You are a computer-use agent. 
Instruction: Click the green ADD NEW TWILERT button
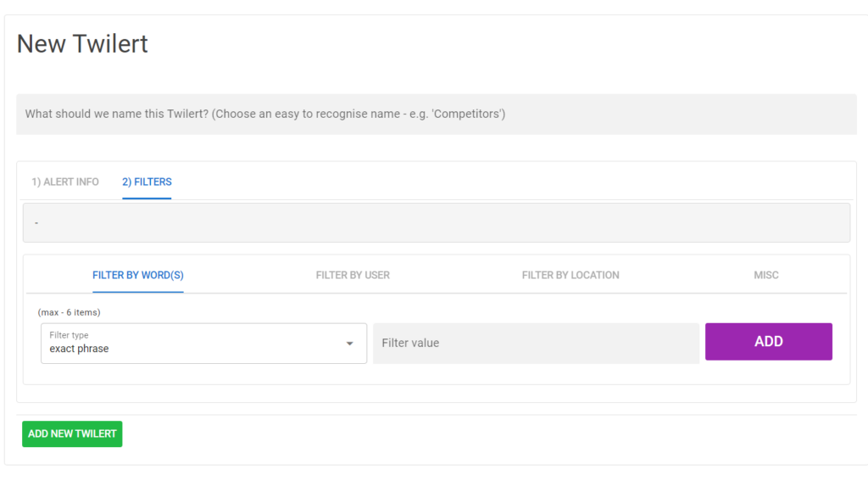tap(72, 433)
